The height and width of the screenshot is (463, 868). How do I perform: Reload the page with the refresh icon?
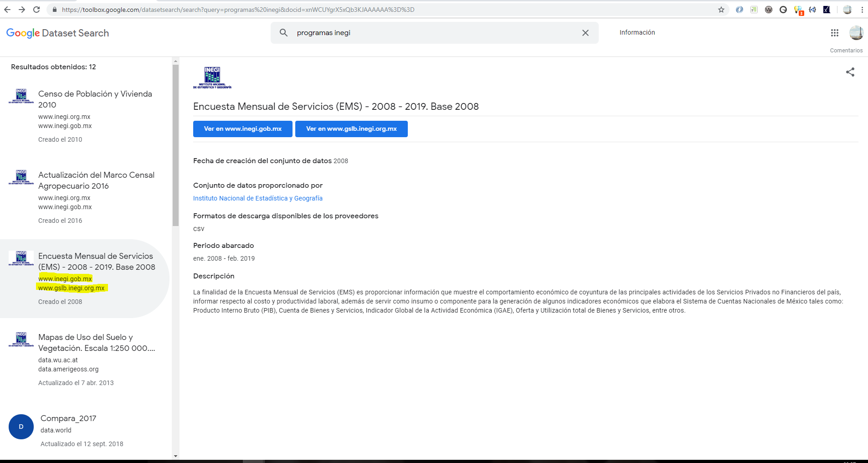click(x=36, y=10)
